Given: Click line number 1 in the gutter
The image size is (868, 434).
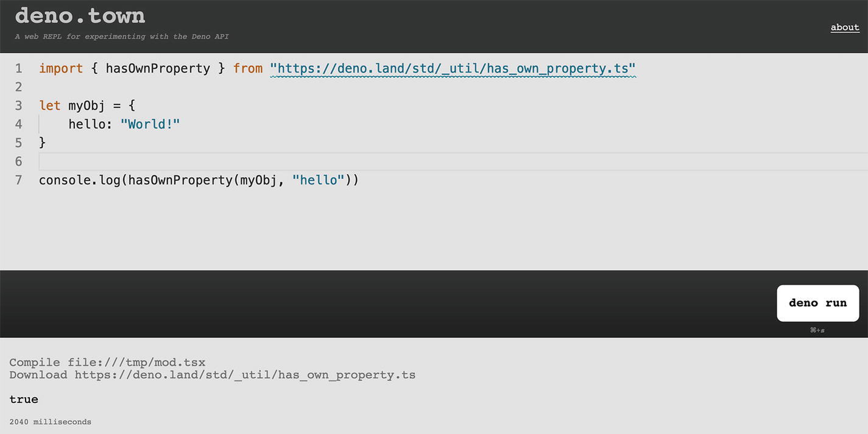Looking at the screenshot, I should 18,68.
